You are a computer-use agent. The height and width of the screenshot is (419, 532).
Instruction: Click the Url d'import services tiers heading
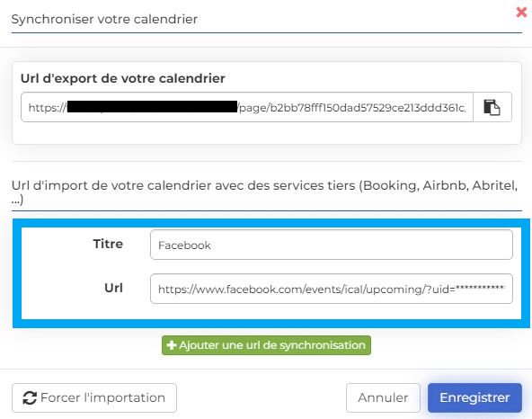264,192
